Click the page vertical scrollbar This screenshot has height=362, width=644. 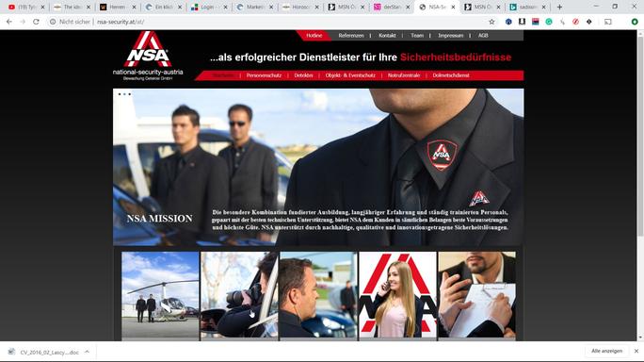(x=640, y=136)
